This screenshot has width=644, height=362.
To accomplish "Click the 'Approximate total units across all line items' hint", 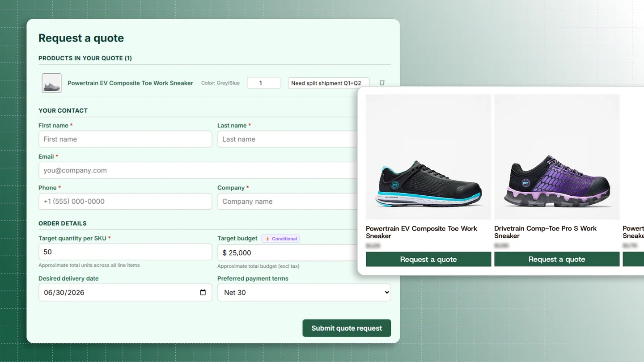I will click(89, 265).
